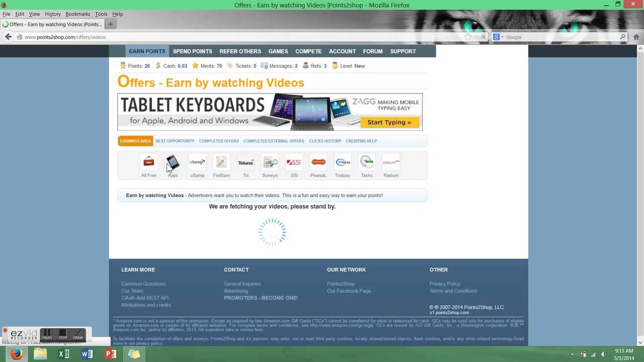Open the General Inquiries link
The height and width of the screenshot is (362, 644).
pyautogui.click(x=242, y=284)
